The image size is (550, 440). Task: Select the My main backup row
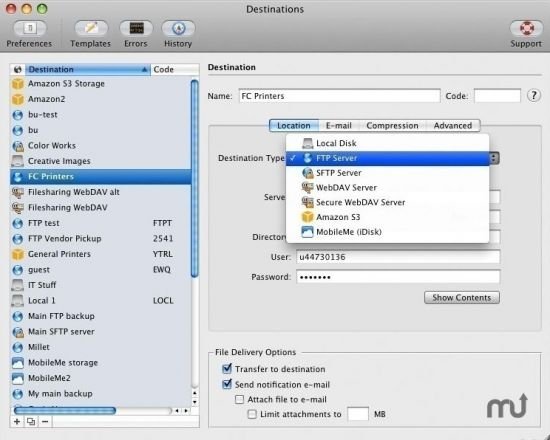click(101, 394)
